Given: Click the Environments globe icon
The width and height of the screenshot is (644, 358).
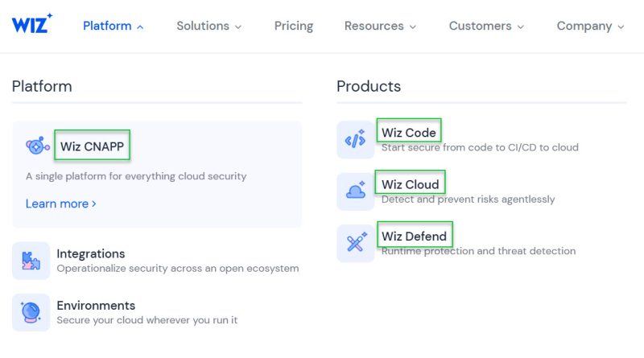Looking at the screenshot, I should point(31,312).
